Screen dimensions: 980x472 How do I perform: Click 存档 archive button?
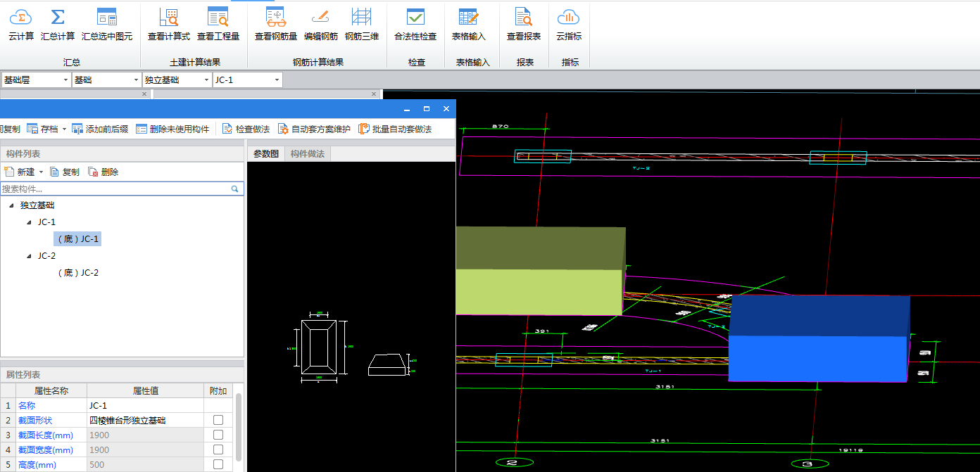[42, 129]
